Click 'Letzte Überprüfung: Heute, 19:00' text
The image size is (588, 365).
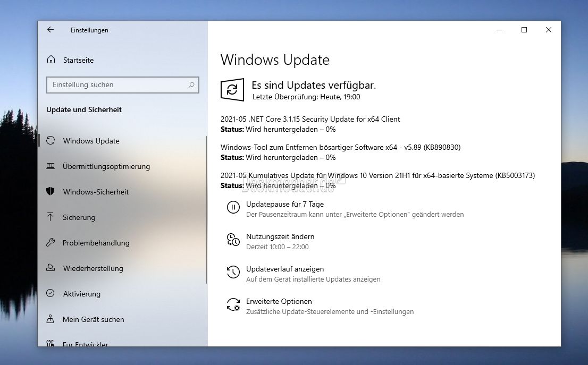coord(306,97)
